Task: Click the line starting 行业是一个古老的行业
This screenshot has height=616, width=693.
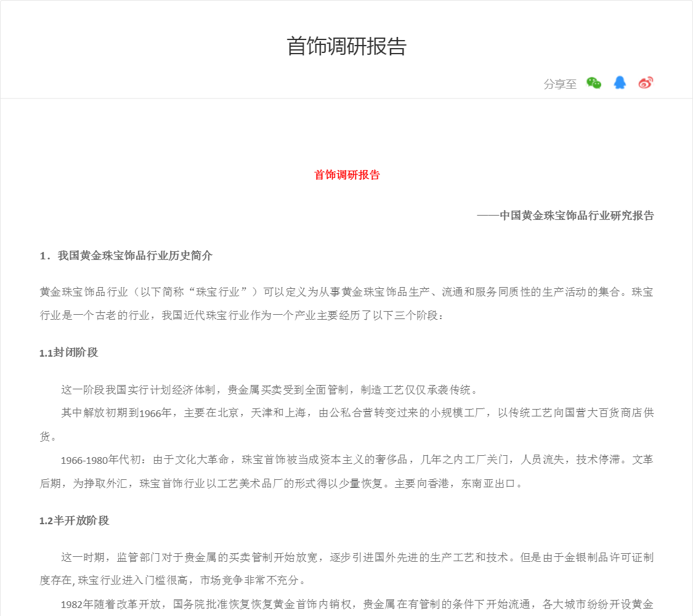Action: coord(241,315)
